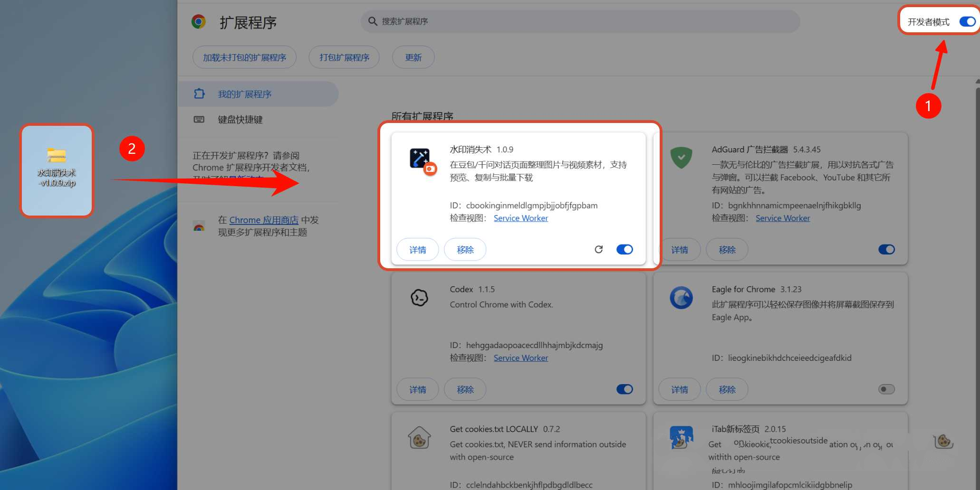Click 移除 for 水印消失术
Image resolution: width=980 pixels, height=490 pixels.
click(x=465, y=249)
